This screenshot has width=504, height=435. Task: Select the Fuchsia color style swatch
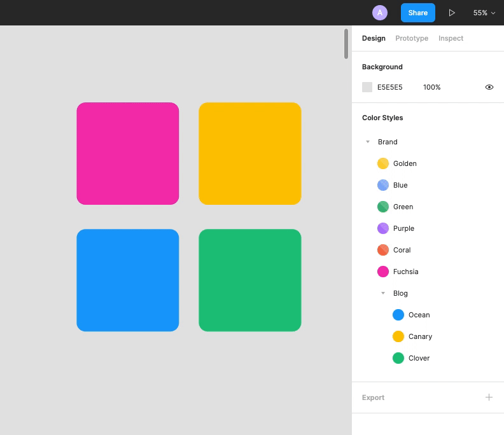pos(383,272)
